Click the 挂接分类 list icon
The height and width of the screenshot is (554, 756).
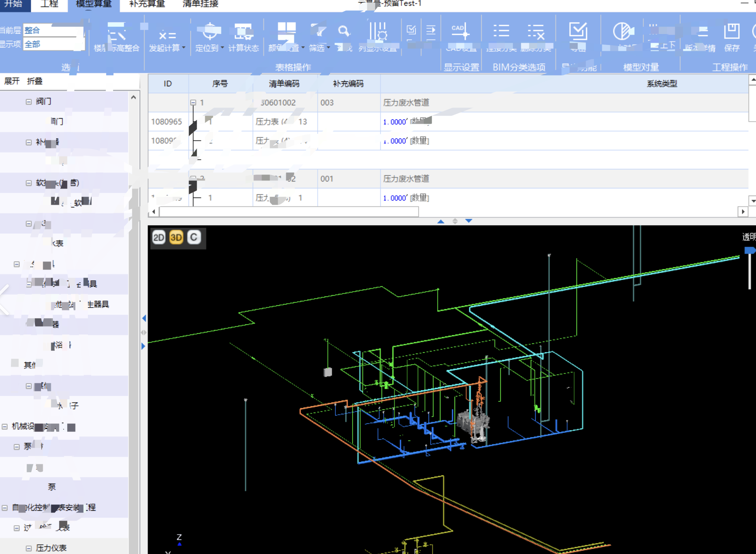click(x=501, y=31)
